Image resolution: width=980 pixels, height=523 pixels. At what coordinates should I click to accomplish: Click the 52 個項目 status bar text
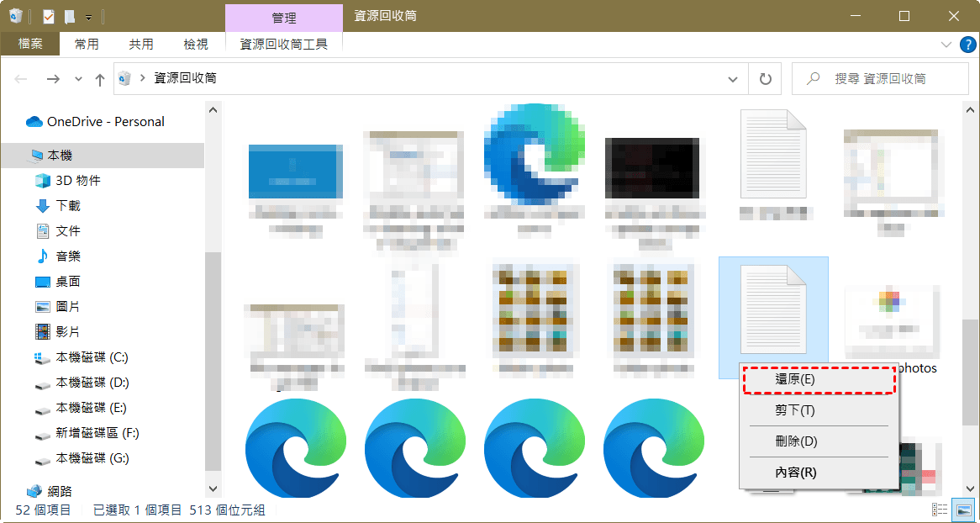pyautogui.click(x=43, y=510)
